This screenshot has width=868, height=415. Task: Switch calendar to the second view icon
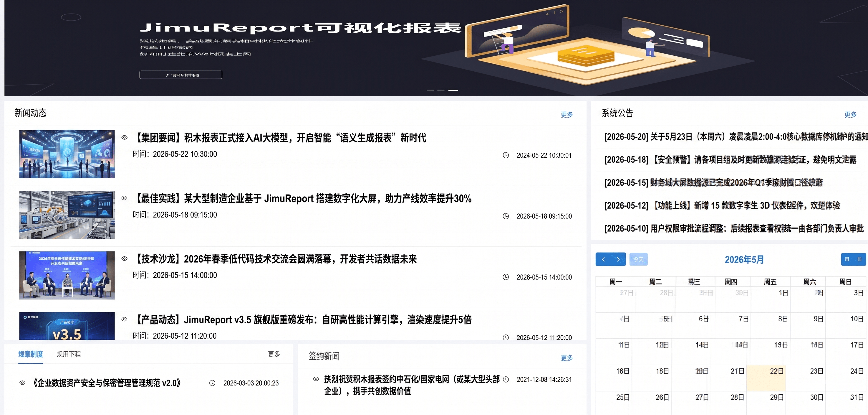(859, 259)
